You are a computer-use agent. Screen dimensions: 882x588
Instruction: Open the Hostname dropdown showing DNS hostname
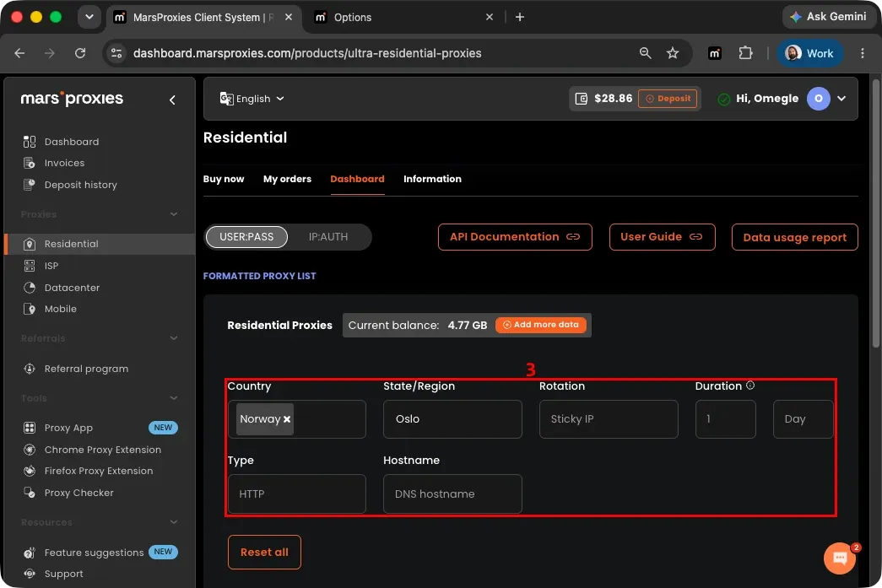452,494
